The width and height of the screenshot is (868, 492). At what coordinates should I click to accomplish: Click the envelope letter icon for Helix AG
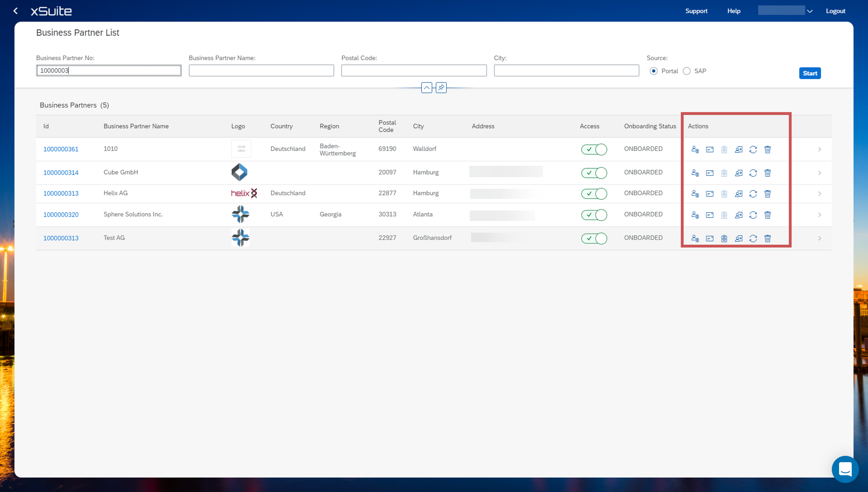coord(709,194)
